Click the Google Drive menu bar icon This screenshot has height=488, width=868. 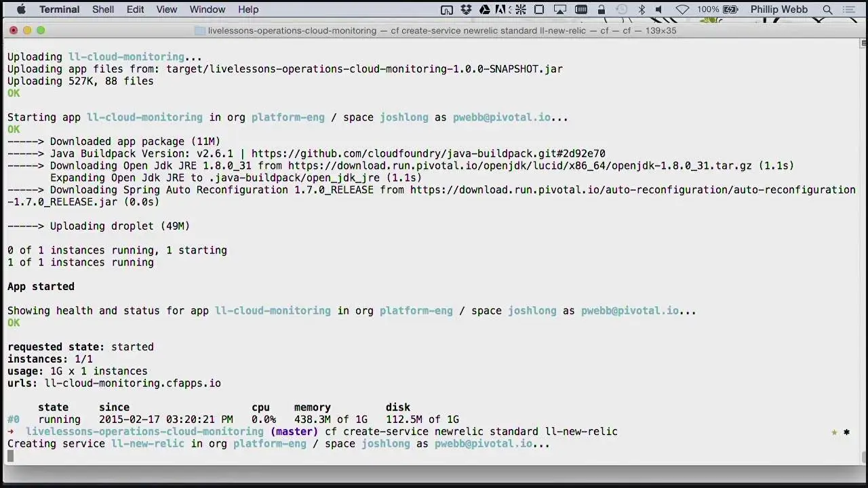coord(485,9)
